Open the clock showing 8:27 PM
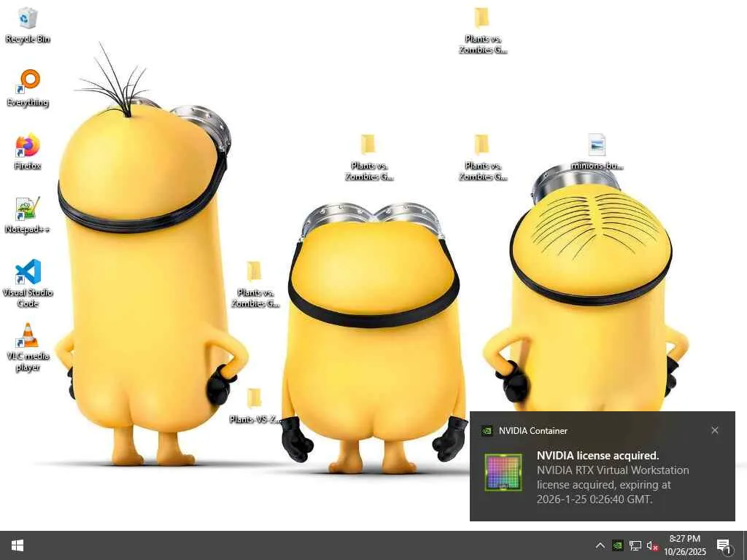This screenshot has width=747, height=560. click(x=684, y=545)
